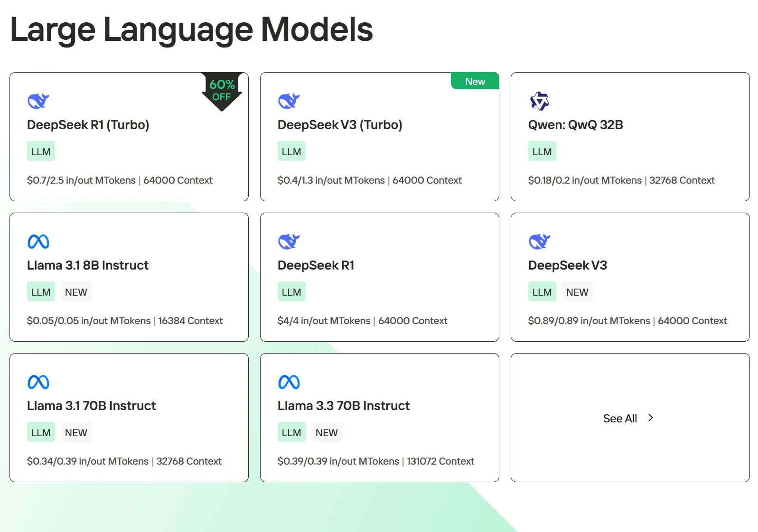Click the LLM tag on Llama 3.3 70B Instruct

[x=291, y=432]
